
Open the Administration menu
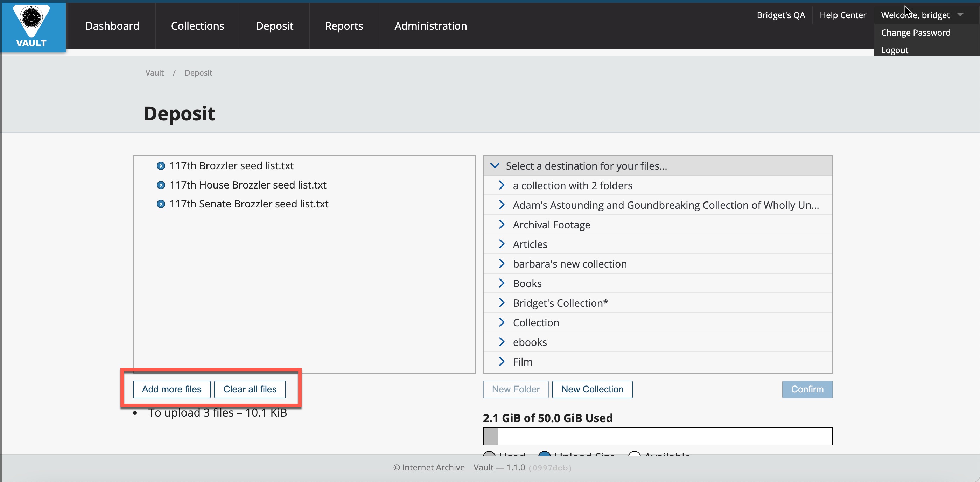click(430, 26)
